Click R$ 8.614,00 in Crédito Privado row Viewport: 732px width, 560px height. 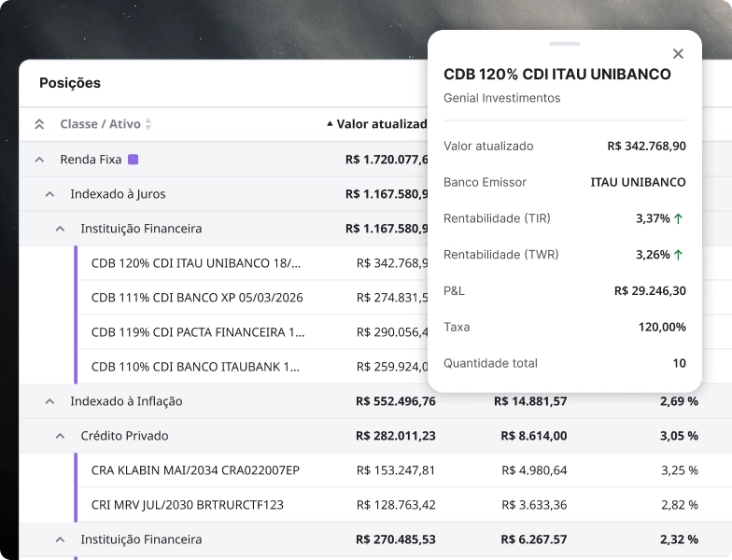534,436
